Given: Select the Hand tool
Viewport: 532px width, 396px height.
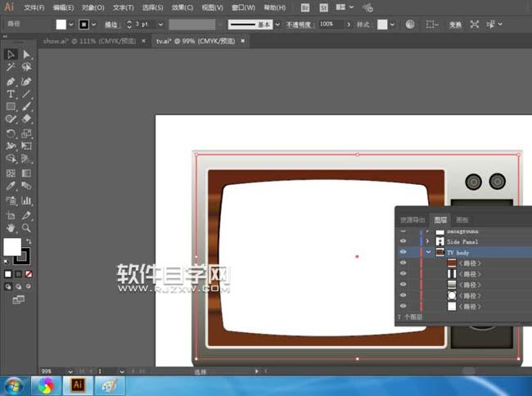Looking at the screenshot, I should [x=11, y=227].
